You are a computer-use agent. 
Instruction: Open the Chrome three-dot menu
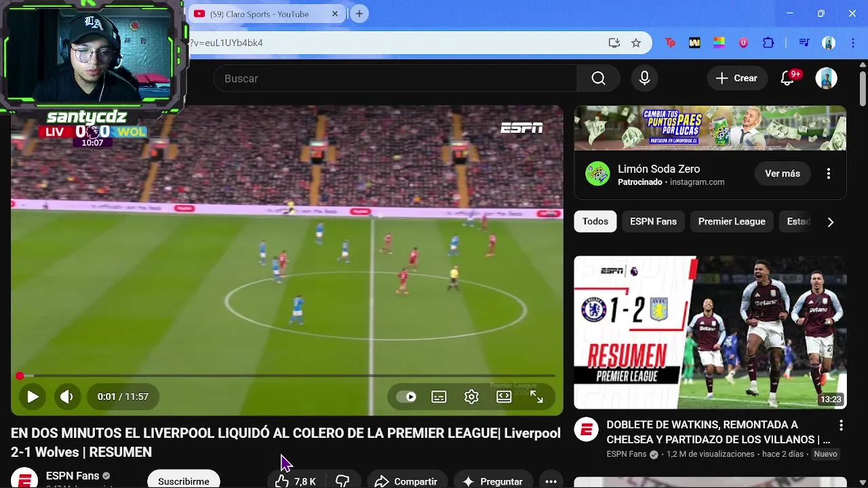click(x=852, y=43)
